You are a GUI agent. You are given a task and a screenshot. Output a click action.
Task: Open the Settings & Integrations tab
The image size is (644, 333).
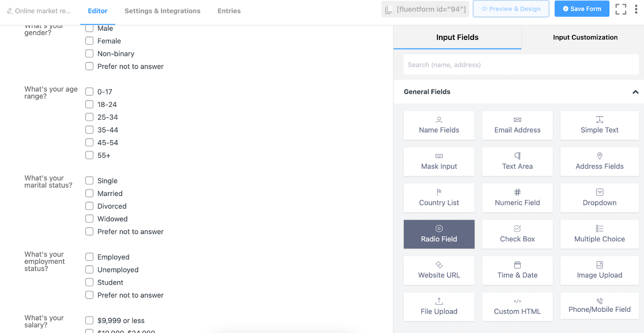point(162,11)
